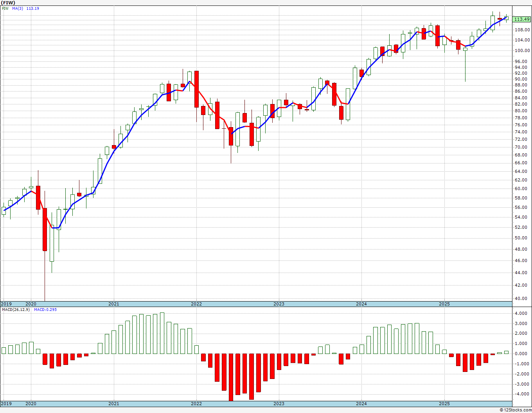Click 2019 on the price chart time axis
Viewport: 532px width, 413px height.
(x=6, y=304)
